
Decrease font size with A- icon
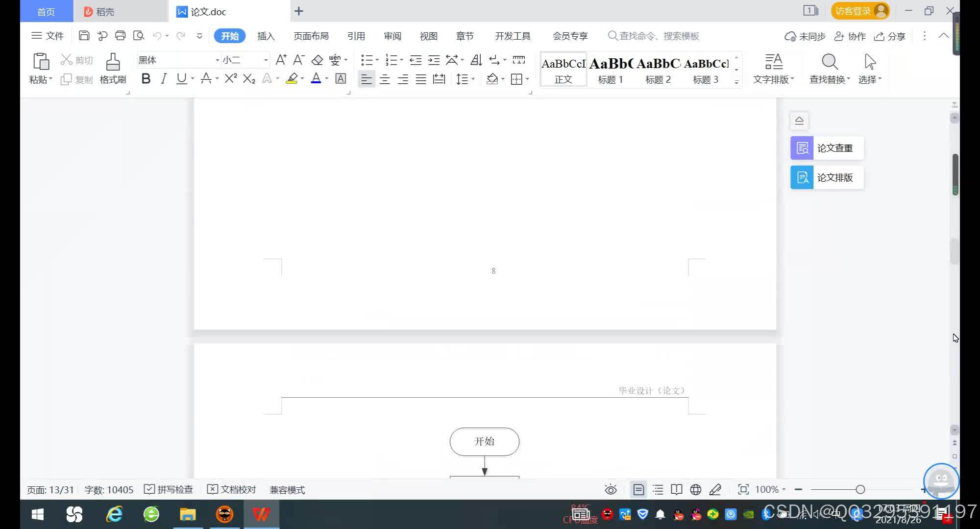[298, 60]
